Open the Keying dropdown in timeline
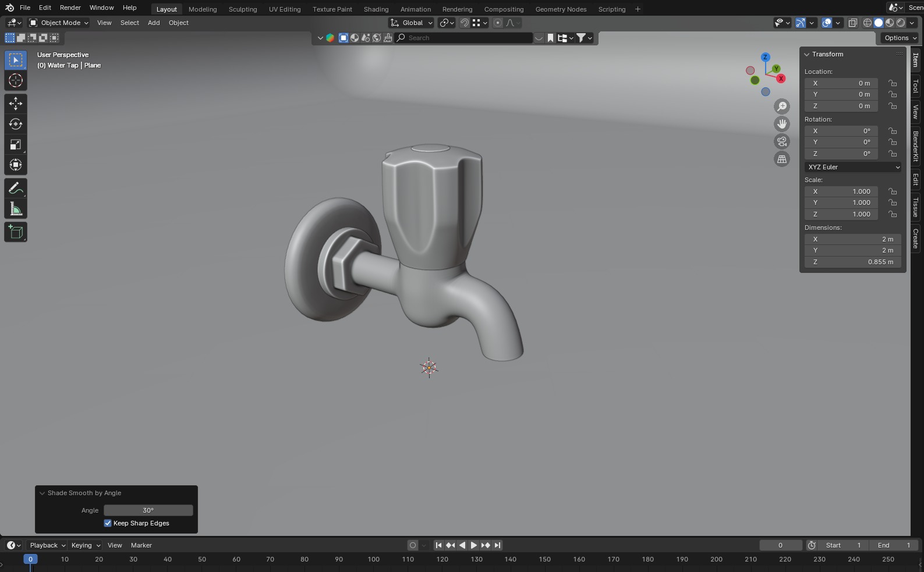 [85, 545]
